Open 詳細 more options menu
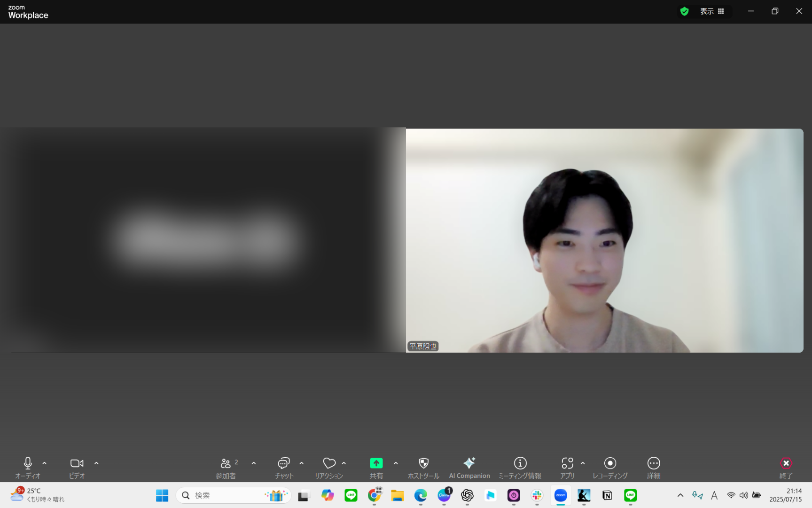812x508 pixels. (654, 468)
